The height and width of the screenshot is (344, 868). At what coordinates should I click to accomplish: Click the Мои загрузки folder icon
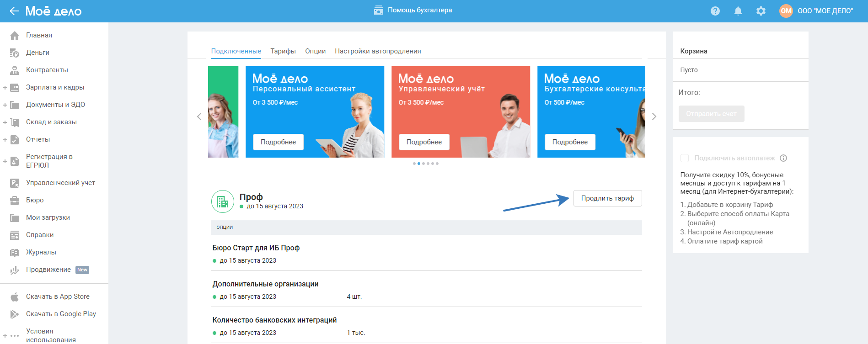(x=15, y=218)
